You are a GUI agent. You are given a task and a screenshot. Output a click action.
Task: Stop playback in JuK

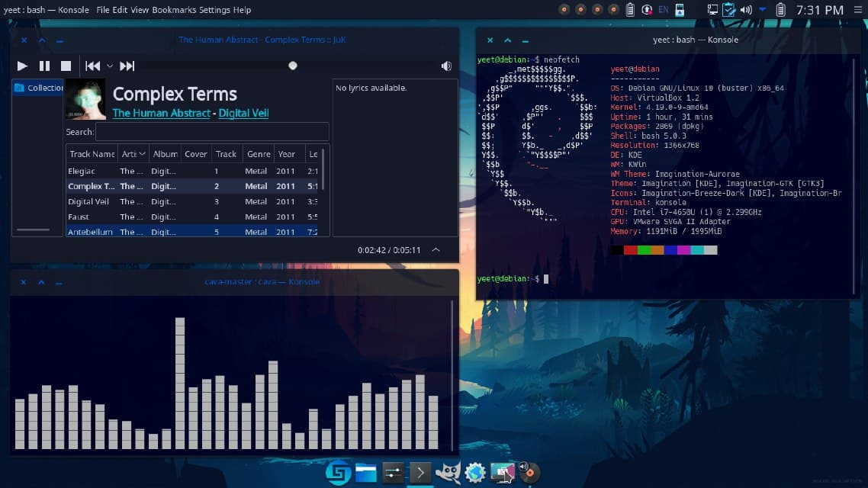pyautogui.click(x=66, y=66)
